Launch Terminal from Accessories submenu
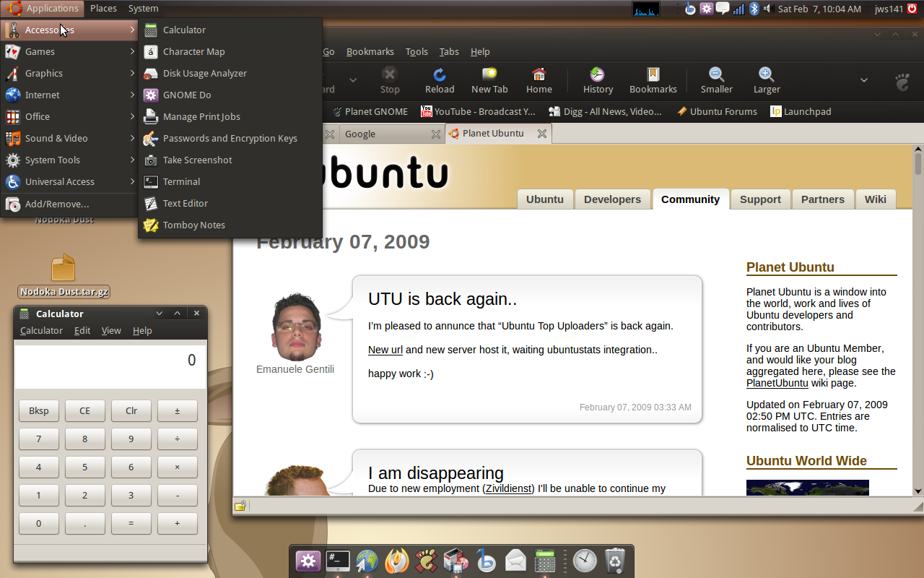Viewport: 924px width, 578px height. (x=230, y=181)
